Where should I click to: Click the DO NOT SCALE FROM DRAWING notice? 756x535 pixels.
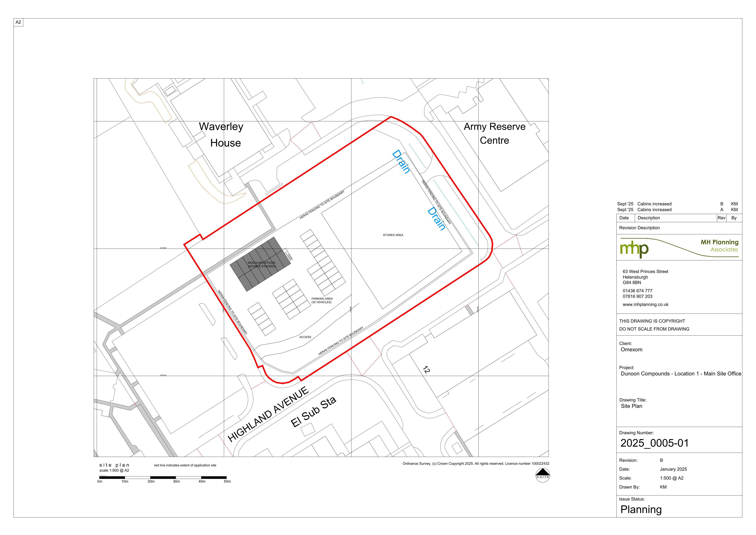[654, 329]
